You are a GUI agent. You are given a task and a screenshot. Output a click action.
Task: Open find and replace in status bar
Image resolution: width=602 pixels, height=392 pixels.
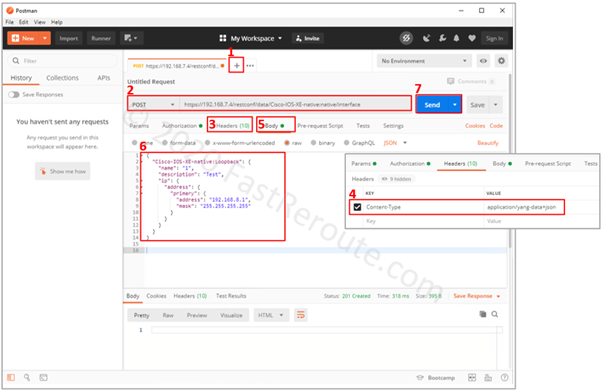click(27, 377)
